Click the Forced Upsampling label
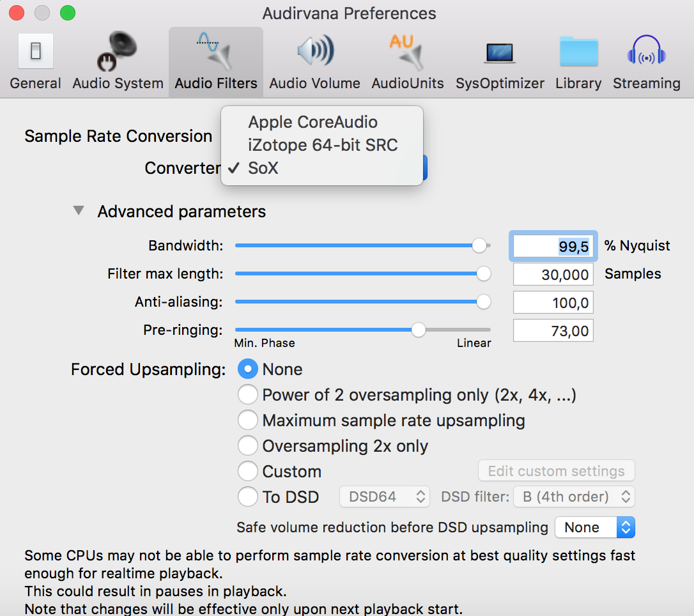The image size is (694, 616). (x=148, y=369)
